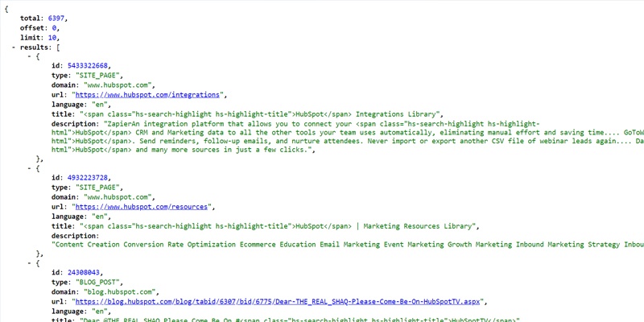The height and width of the screenshot is (322, 644).
Task: Click the description starting Content Creation
Action: point(348,245)
